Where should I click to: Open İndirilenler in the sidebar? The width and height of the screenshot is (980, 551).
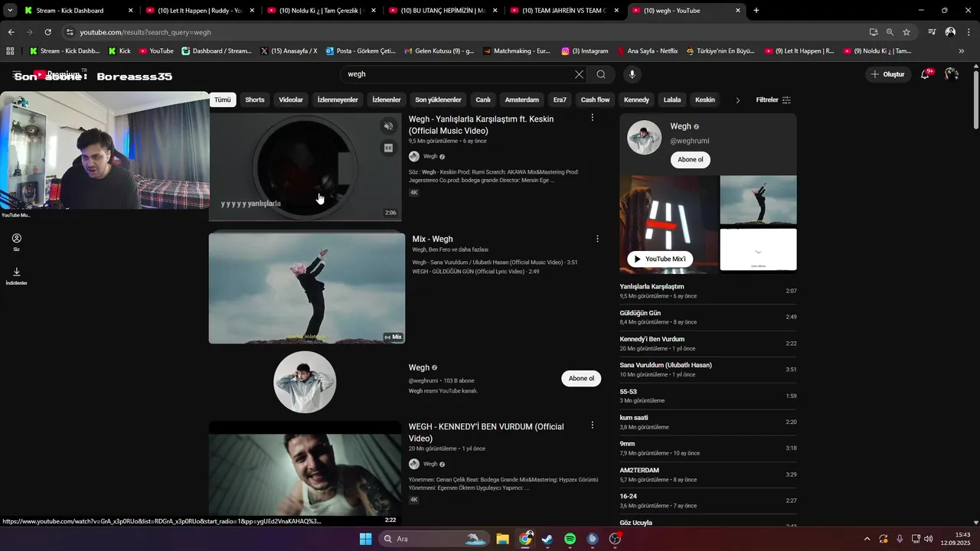click(17, 276)
